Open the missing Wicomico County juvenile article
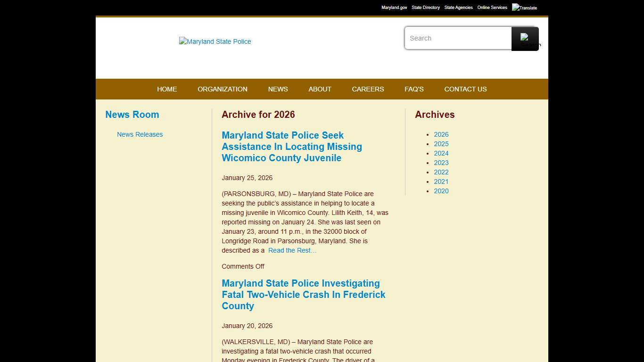 292,147
